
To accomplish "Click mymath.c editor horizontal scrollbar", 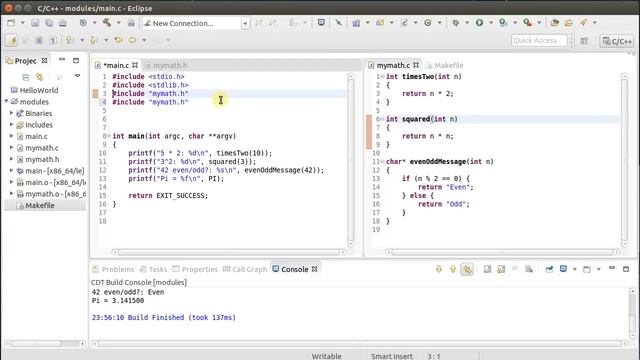I will point(502,252).
